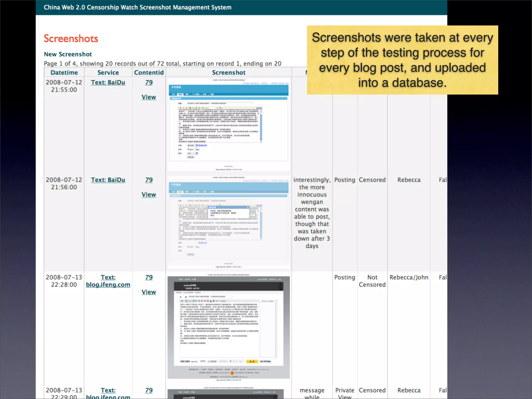Image resolution: width=532 pixels, height=399 pixels.
Task: Click the New Screenshot link
Action: [68, 54]
